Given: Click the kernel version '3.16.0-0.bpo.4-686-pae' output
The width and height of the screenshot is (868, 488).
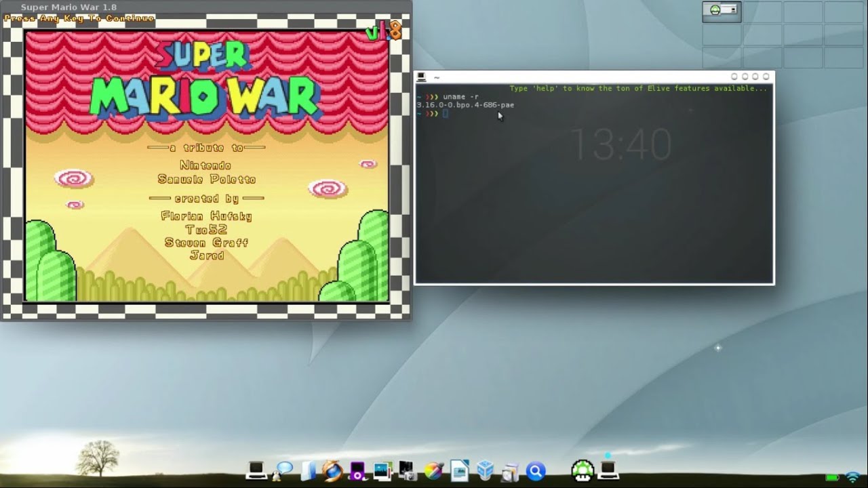Looking at the screenshot, I should point(465,105).
